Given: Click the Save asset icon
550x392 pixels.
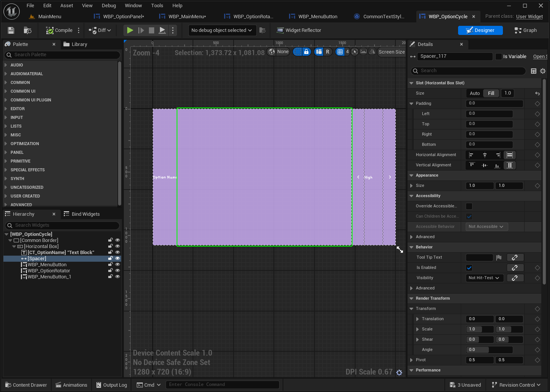Looking at the screenshot, I should pos(11,30).
